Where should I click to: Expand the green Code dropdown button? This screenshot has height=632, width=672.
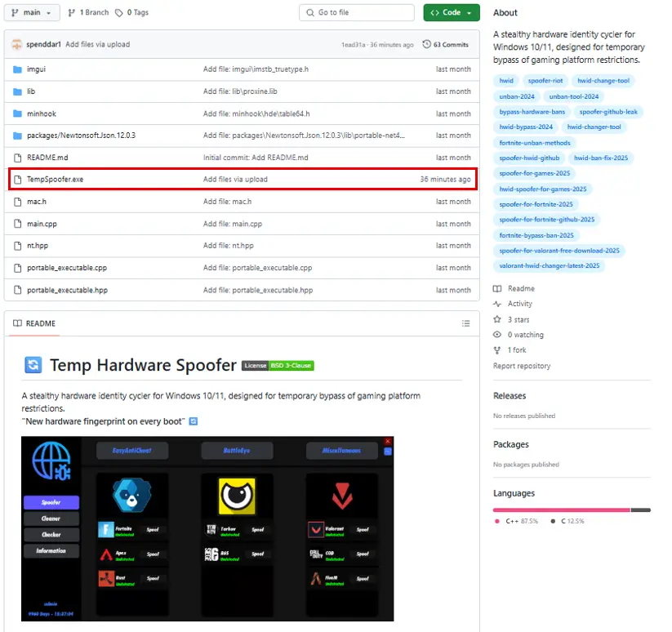[x=451, y=13]
